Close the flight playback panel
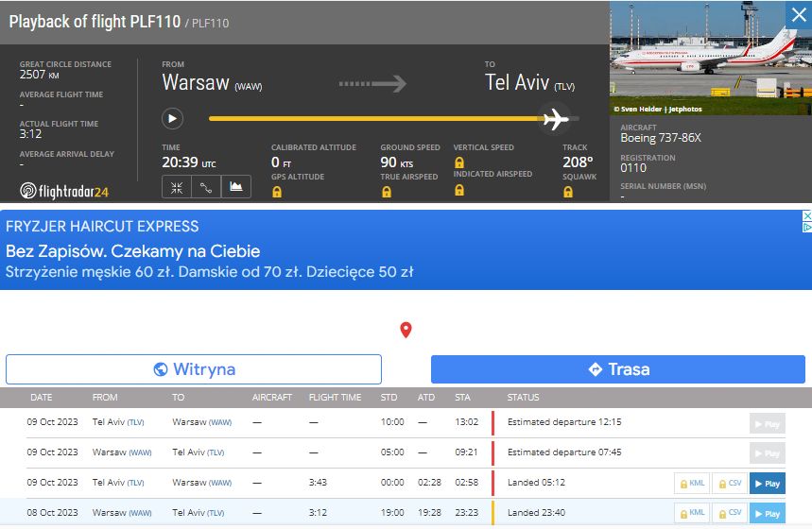Viewport: 812px width, 529px height. tap(799, 14)
